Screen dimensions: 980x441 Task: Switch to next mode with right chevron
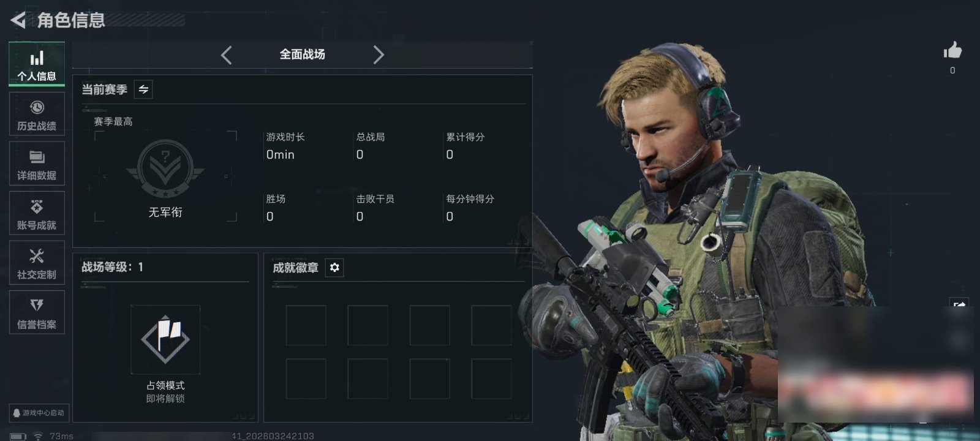click(x=379, y=55)
